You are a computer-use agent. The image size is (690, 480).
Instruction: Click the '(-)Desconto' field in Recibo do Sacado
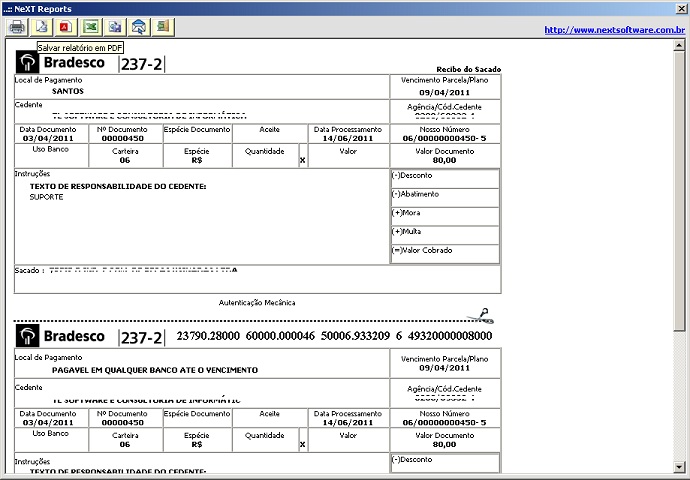[x=445, y=179]
